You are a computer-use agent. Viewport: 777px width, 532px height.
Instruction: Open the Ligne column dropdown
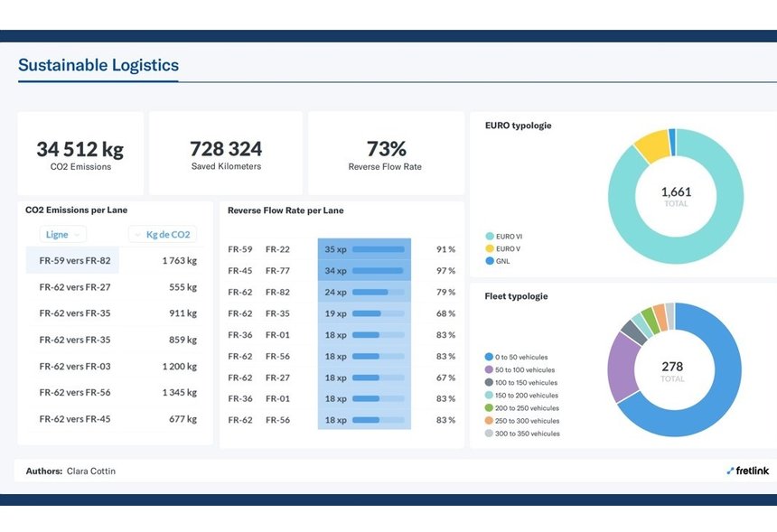[62, 234]
